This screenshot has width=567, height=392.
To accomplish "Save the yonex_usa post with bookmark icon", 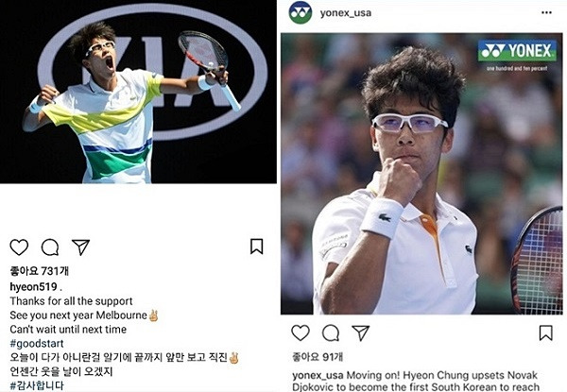I will (545, 332).
